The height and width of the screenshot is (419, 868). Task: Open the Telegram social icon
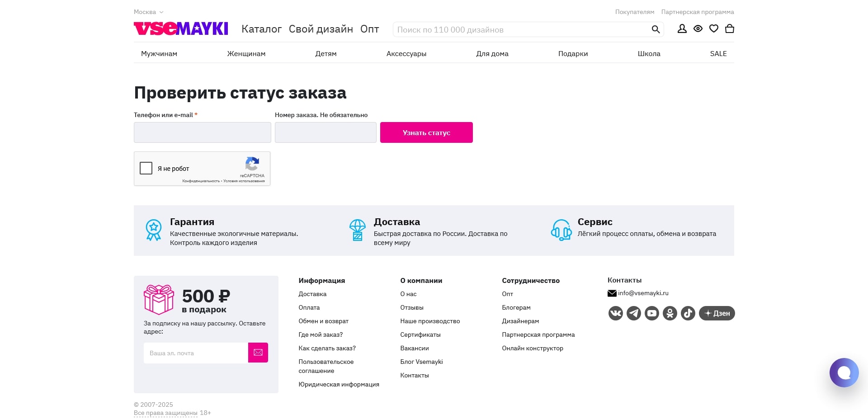pos(633,313)
